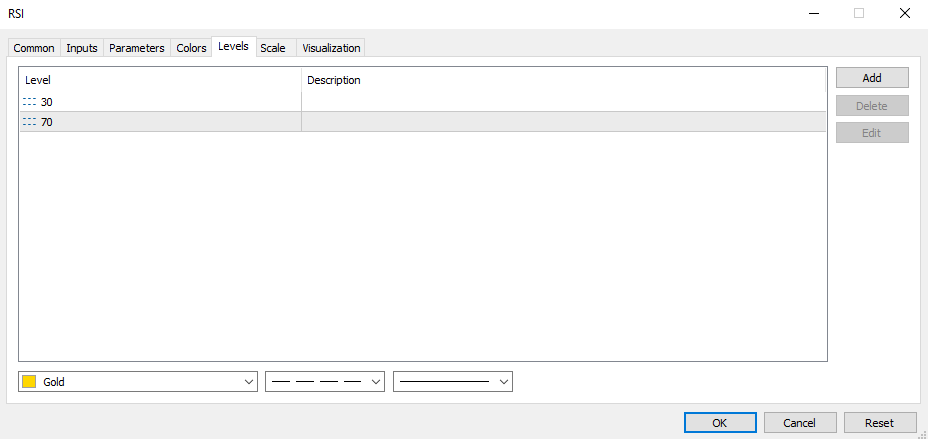Click Description cell of level 30 row
928x439 pixels.
tap(563, 102)
